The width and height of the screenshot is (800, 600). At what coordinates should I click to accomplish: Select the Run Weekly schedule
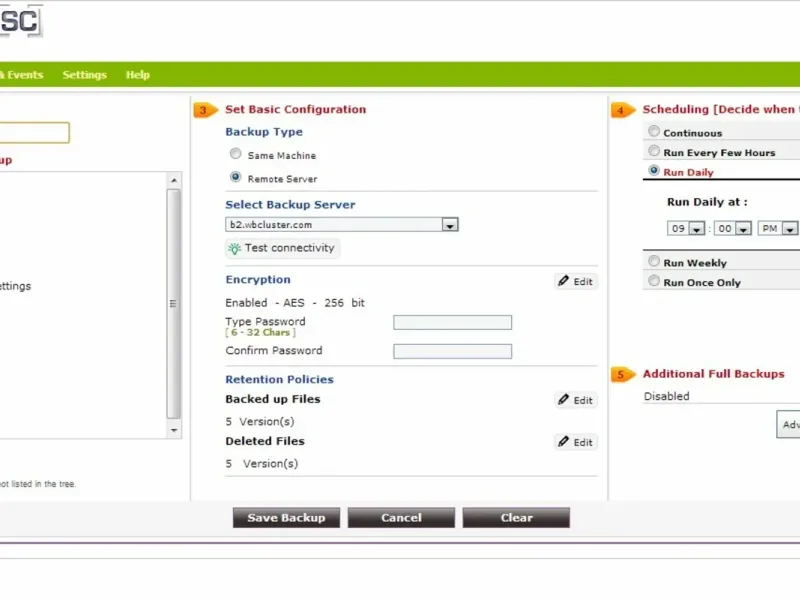coord(654,261)
